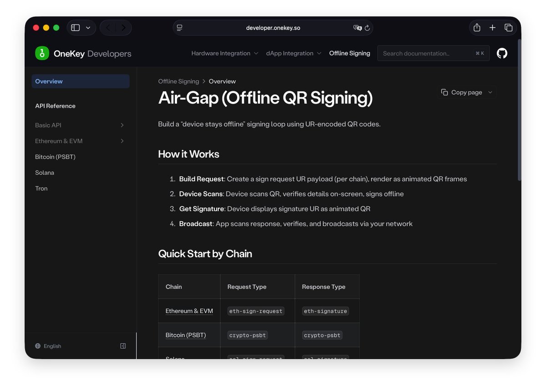Click the Air-Gap (Offline QR Signing) title

(265, 98)
